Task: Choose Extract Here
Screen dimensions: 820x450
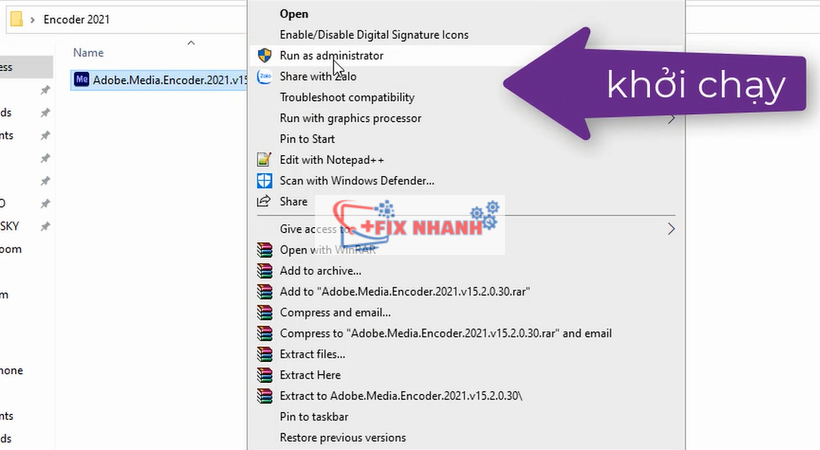Action: tap(310, 375)
